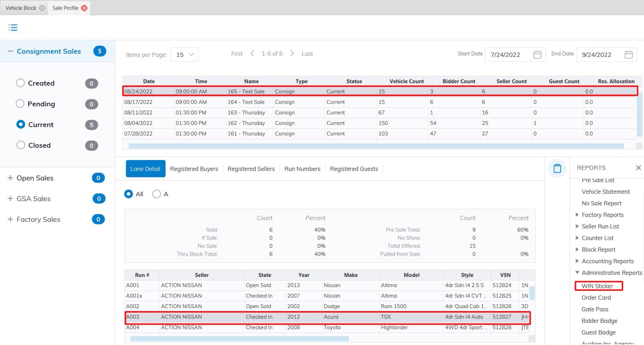Select the Closed radio button

pyautogui.click(x=21, y=145)
